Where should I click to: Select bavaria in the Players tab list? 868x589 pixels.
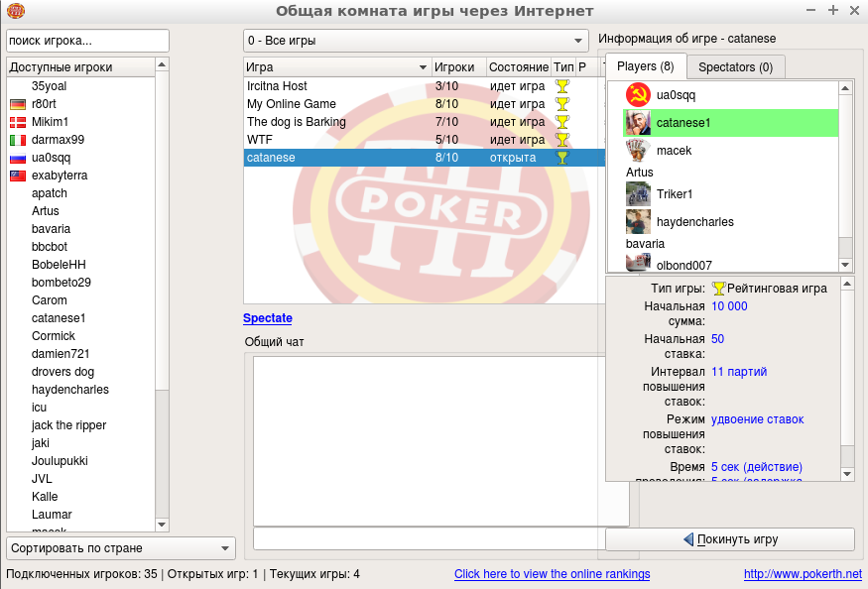[731, 244]
